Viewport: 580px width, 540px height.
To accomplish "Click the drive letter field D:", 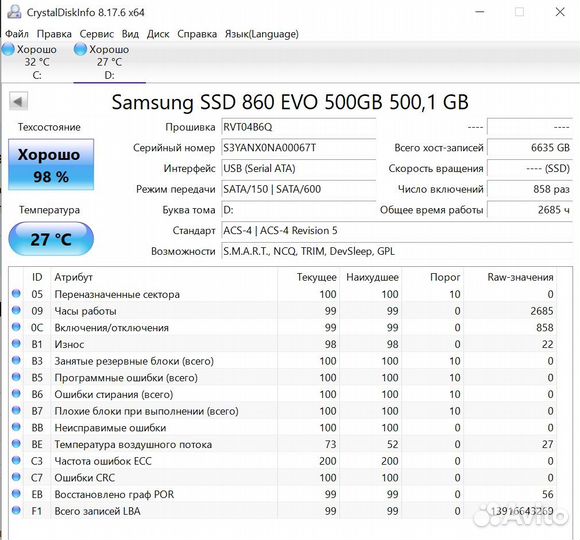I will point(298,210).
